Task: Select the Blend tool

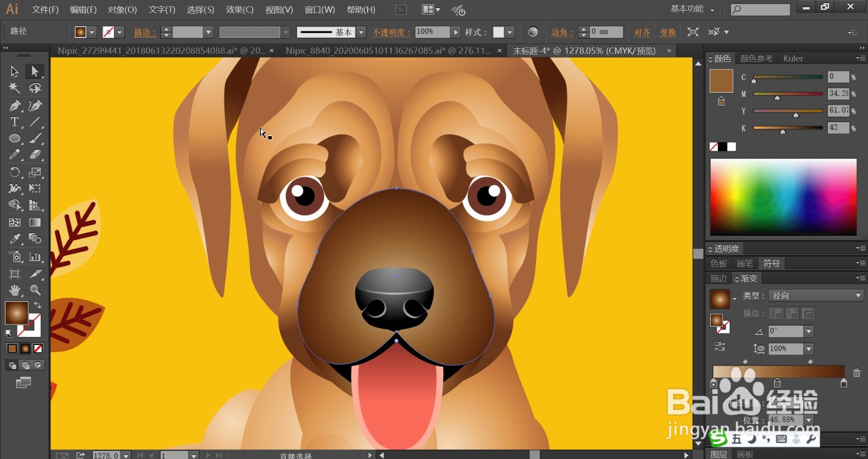Action: 35,239
